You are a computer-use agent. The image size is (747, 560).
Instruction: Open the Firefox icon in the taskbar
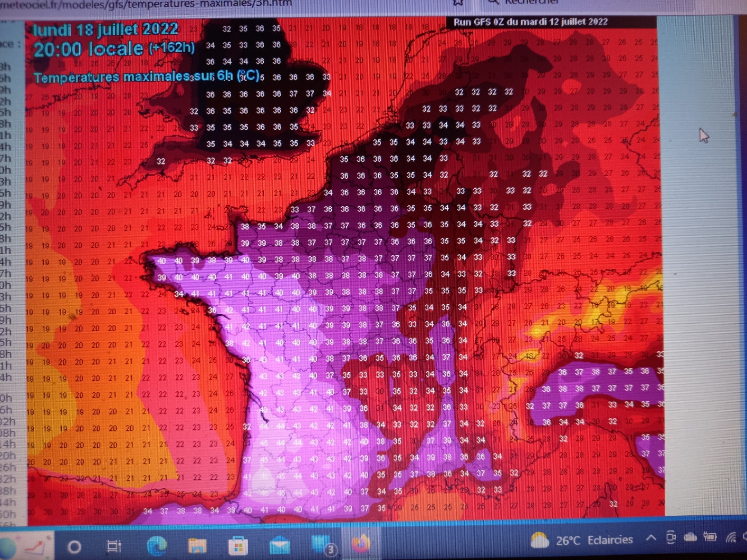(x=360, y=543)
